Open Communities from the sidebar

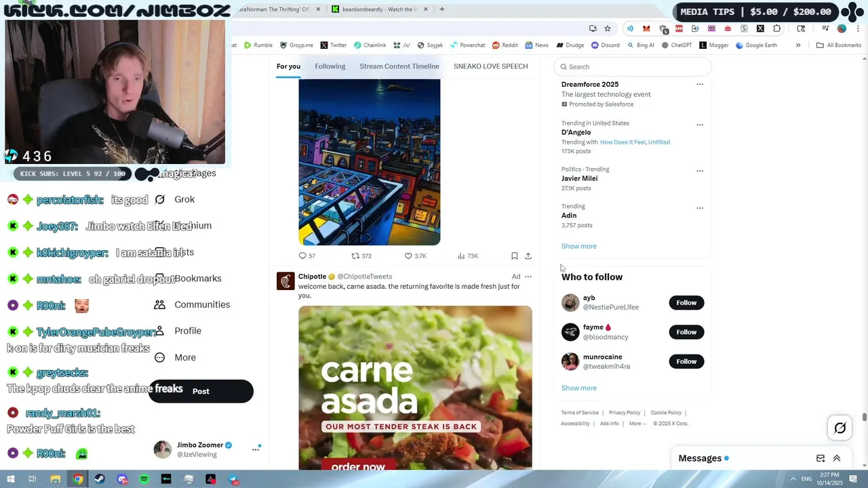[x=193, y=304]
